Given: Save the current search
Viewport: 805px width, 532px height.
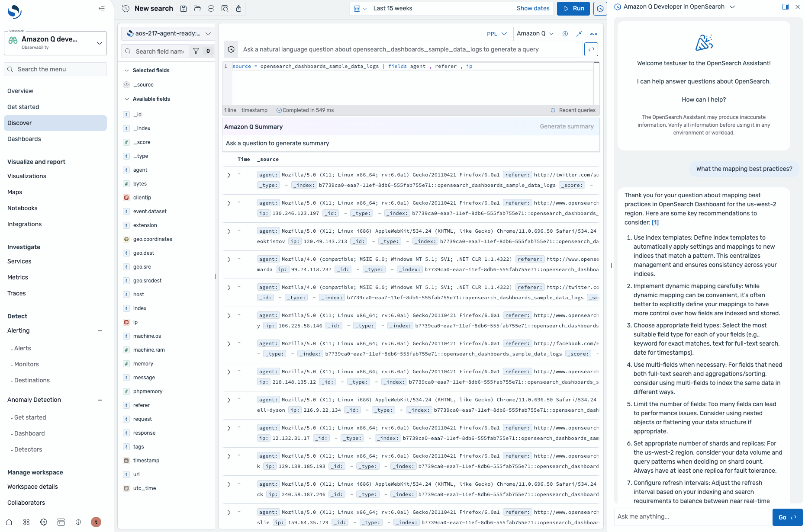Looking at the screenshot, I should tap(184, 8).
